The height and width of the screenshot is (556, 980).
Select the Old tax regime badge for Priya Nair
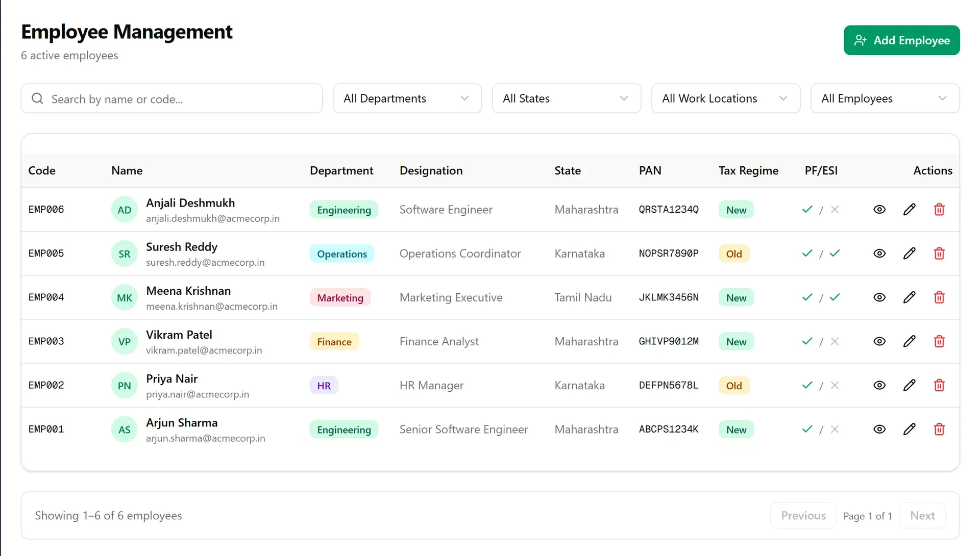coord(734,385)
